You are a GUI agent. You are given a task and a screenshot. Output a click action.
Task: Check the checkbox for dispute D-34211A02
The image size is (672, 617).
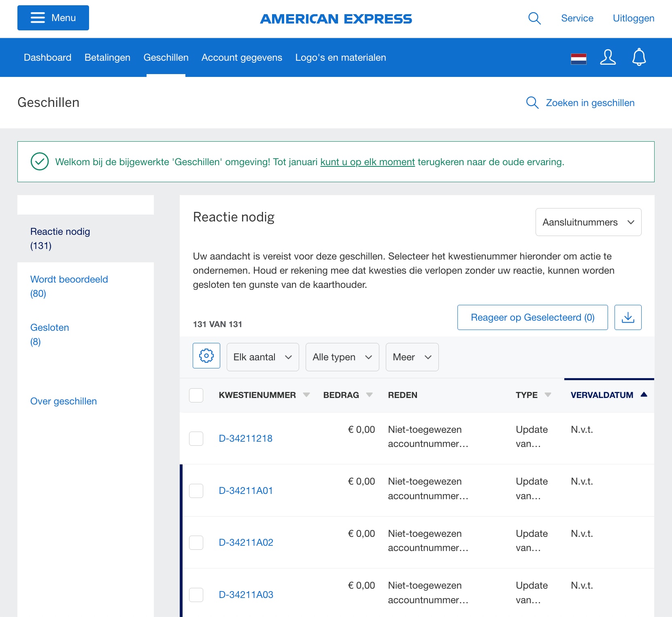(x=196, y=543)
